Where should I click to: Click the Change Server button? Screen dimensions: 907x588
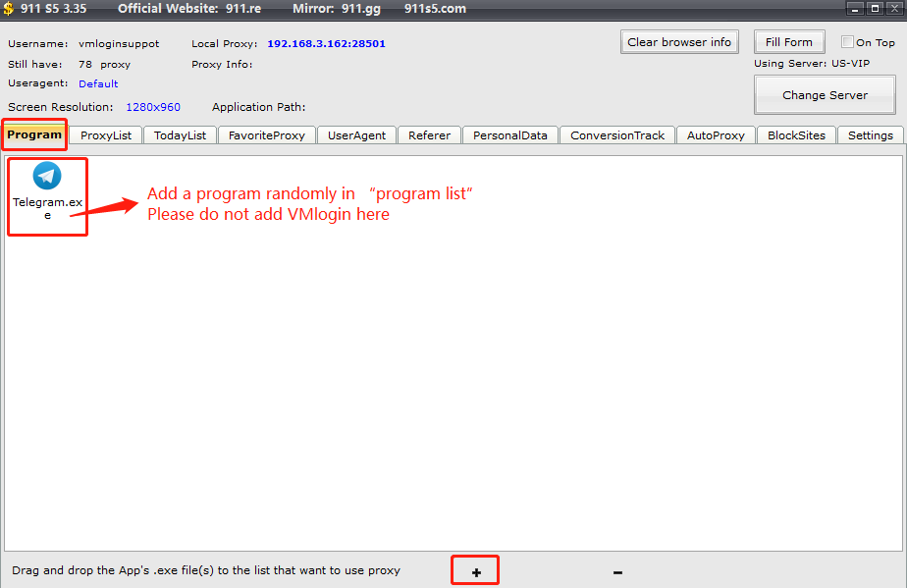point(825,95)
